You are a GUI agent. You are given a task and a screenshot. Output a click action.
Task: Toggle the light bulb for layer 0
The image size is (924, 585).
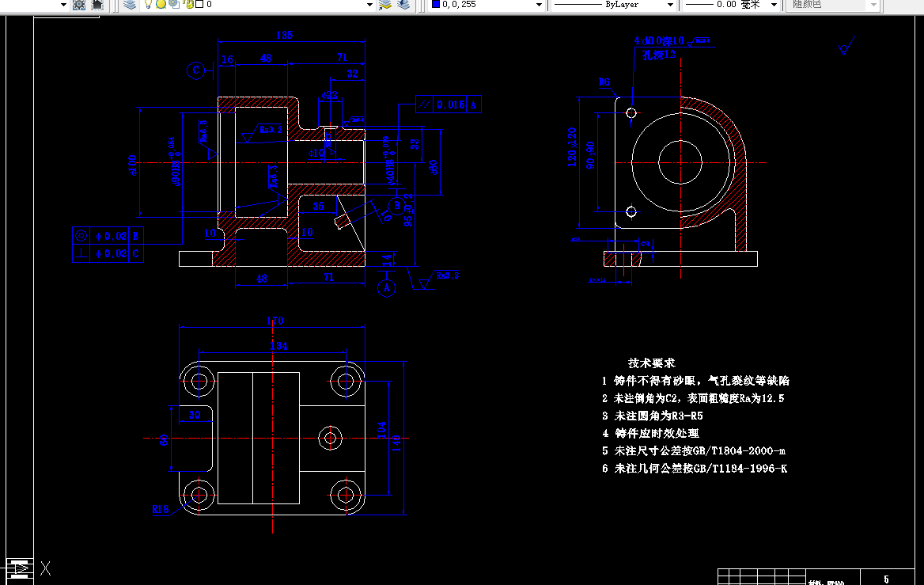point(148,6)
